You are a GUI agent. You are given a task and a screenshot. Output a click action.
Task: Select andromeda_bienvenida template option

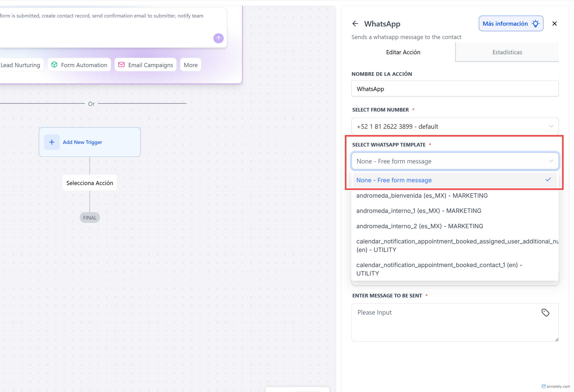[x=422, y=196]
